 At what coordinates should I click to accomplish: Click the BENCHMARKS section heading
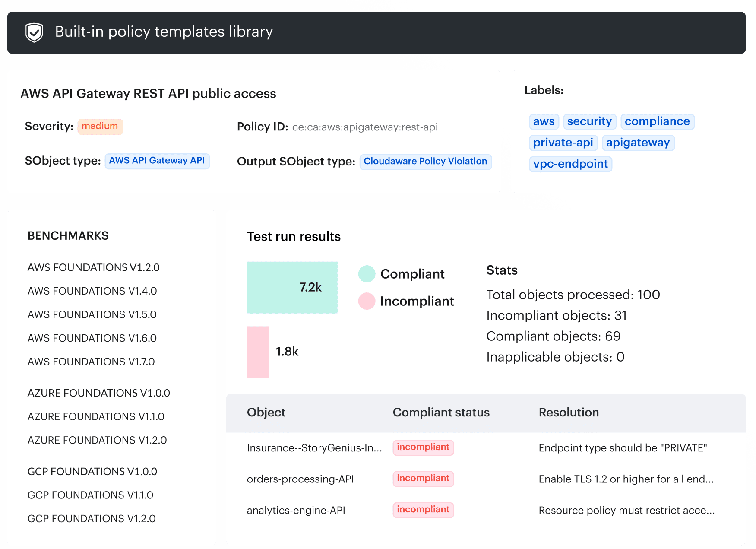68,236
